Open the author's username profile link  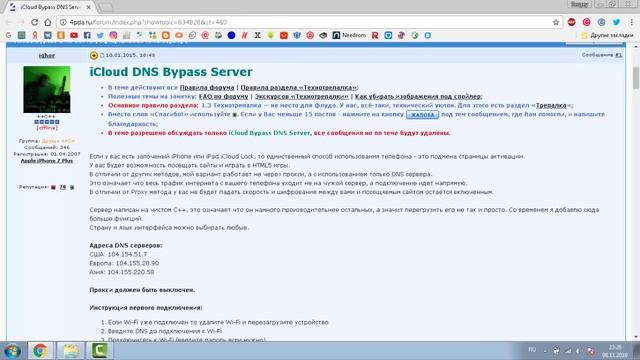pos(47,56)
